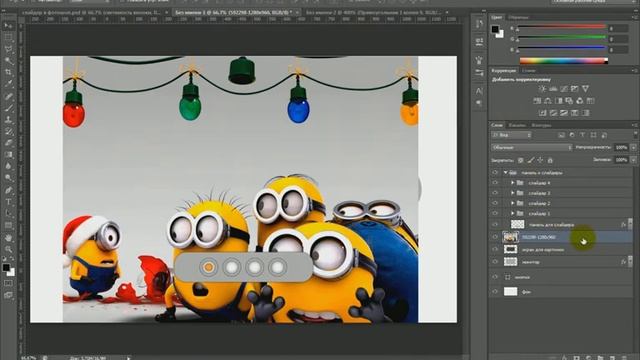Switch to the 'Стили' styles tab
Screen dimensions: 640x360
pos(529,71)
